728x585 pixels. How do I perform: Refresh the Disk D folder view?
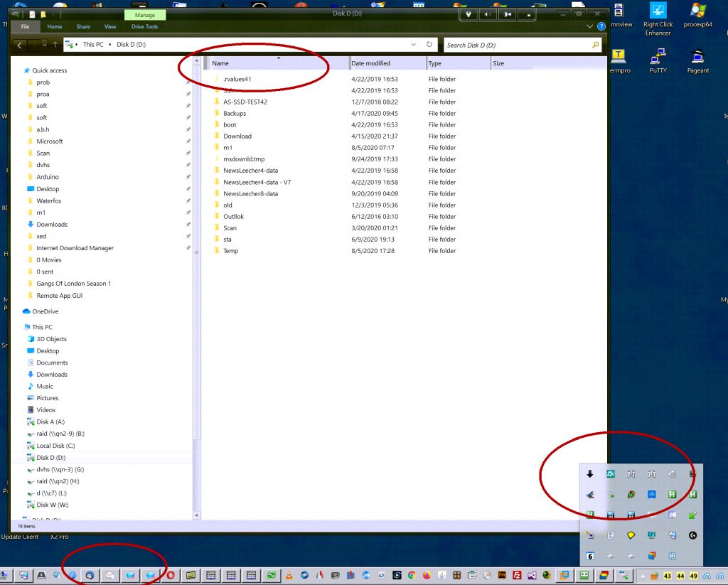tap(429, 45)
